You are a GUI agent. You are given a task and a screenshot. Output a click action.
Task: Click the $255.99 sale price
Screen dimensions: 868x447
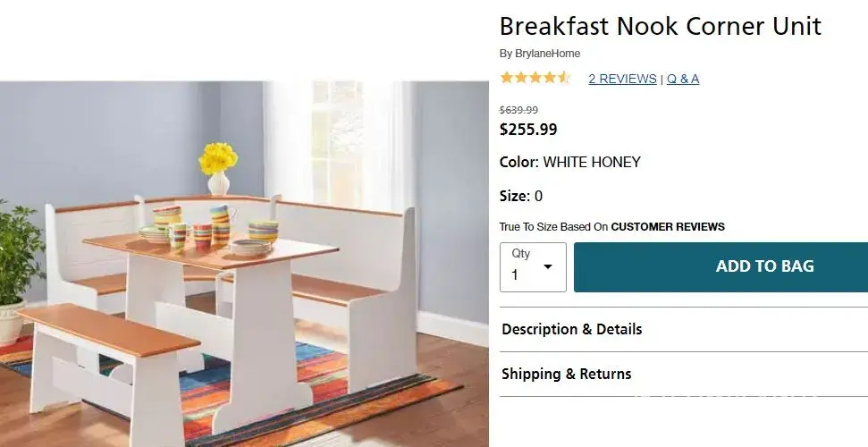tap(528, 130)
